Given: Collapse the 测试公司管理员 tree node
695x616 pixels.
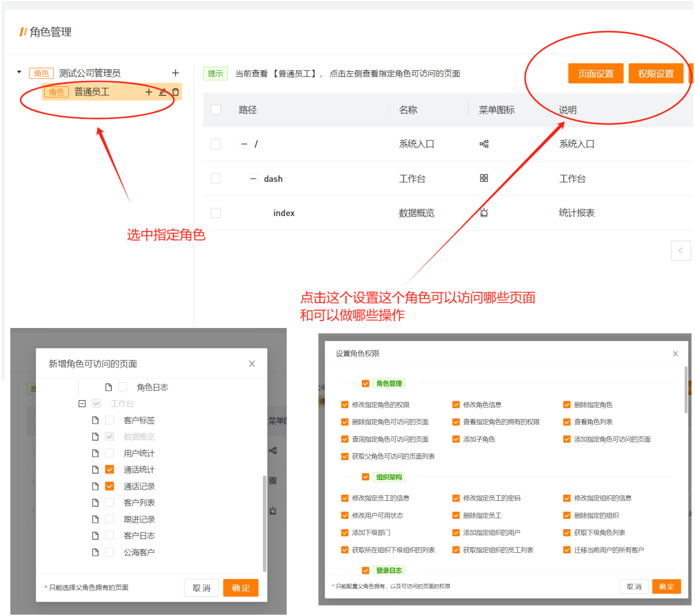Looking at the screenshot, I should point(19,72).
